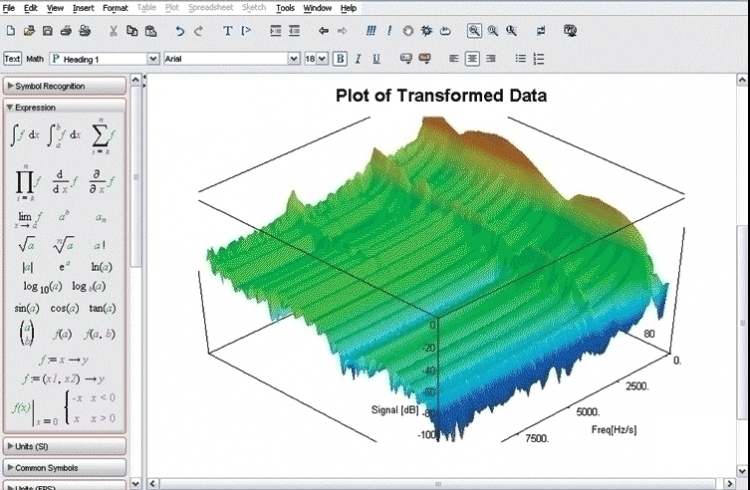Image resolution: width=750 pixels, height=490 pixels.
Task: Expand the Common Symbols palette
Action: coord(65,468)
